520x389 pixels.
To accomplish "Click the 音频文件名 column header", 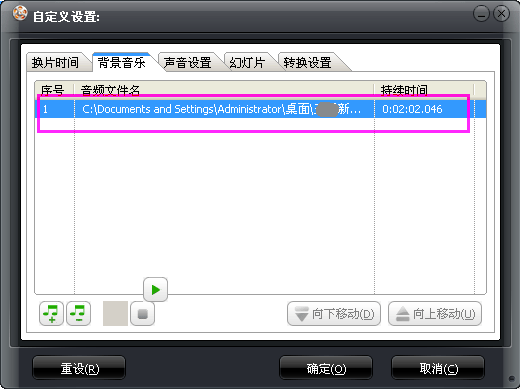I will pos(224,90).
